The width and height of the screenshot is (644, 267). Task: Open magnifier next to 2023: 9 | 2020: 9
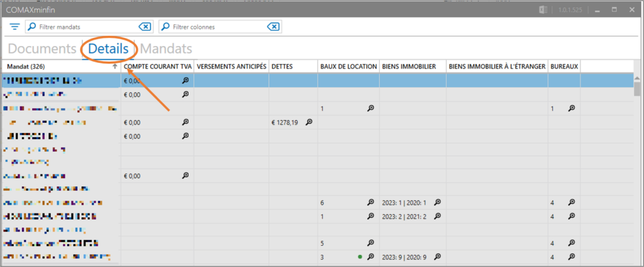tap(438, 257)
